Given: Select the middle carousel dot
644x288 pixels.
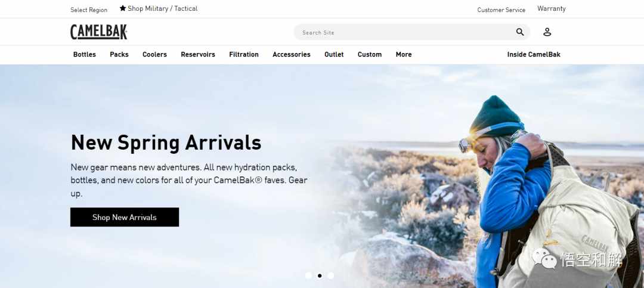Looking at the screenshot, I should (x=320, y=275).
